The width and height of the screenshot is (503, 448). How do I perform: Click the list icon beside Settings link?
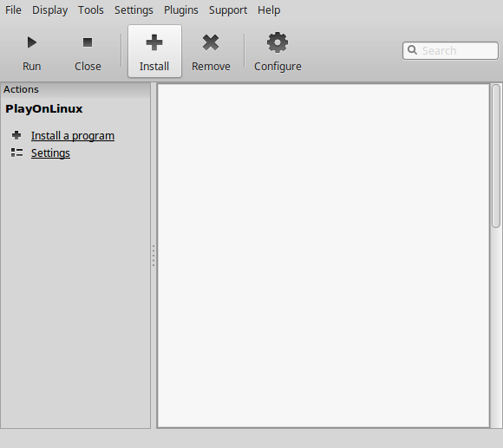[16, 153]
